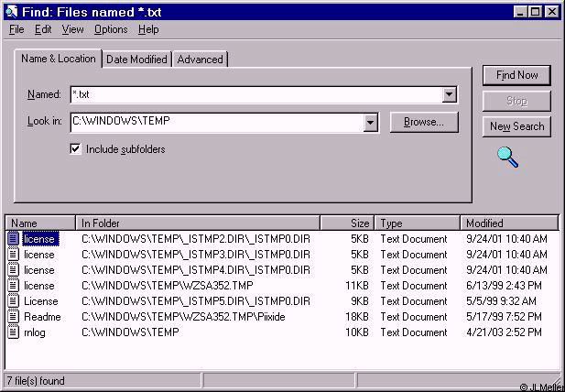Click the file icon of the capitalized License
The width and height of the screenshot is (565, 392).
pyautogui.click(x=14, y=300)
